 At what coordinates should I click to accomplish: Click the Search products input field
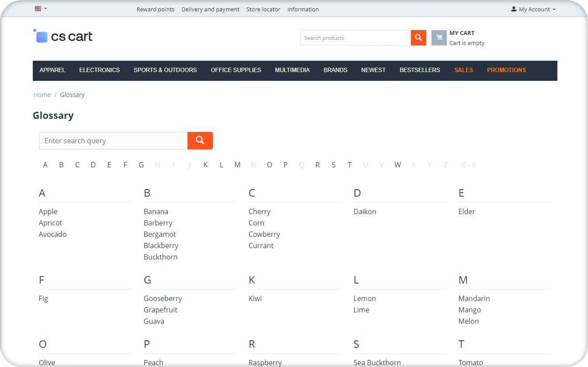(x=355, y=38)
